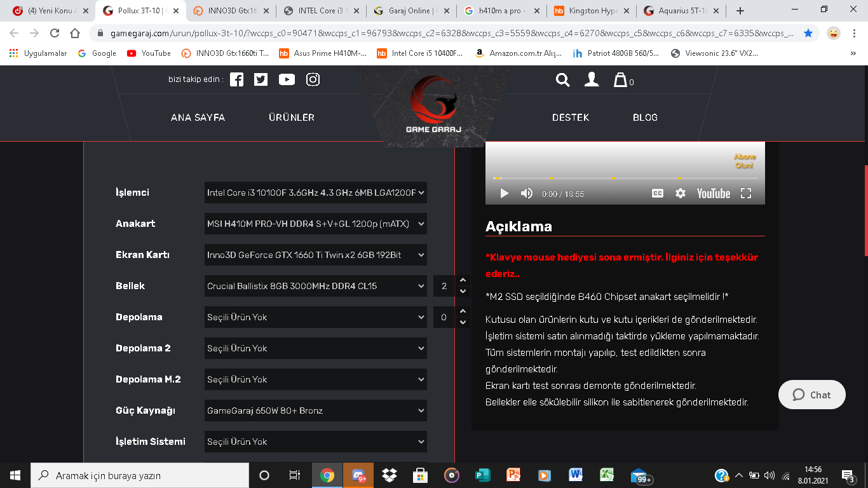The width and height of the screenshot is (868, 488).
Task: Open video settings gear
Action: 681,193
